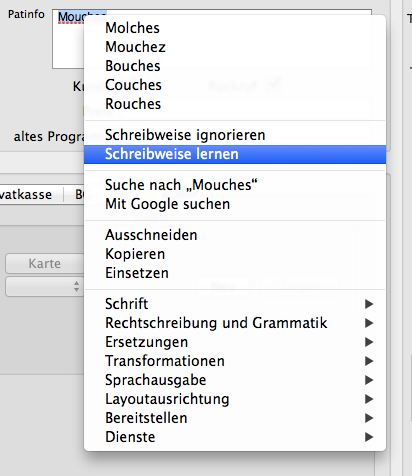The width and height of the screenshot is (412, 476).
Task: Open the Transformationen submenu
Action: coord(235,361)
